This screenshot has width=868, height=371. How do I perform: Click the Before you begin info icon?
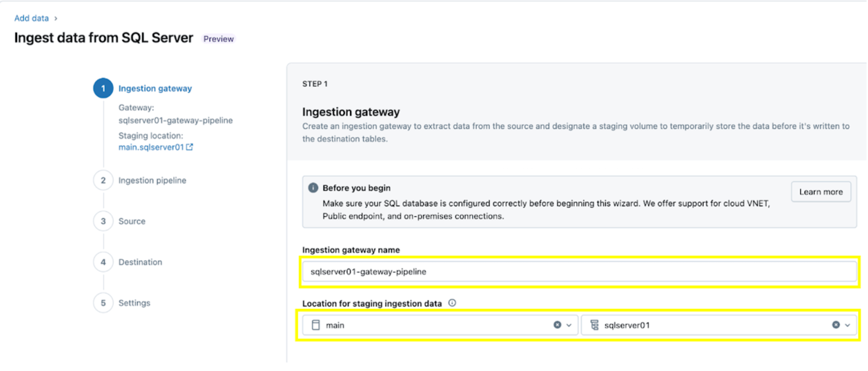pyautogui.click(x=313, y=188)
